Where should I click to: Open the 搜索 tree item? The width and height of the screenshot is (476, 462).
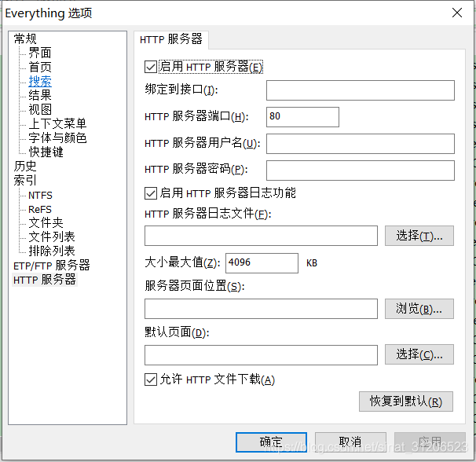(40, 81)
